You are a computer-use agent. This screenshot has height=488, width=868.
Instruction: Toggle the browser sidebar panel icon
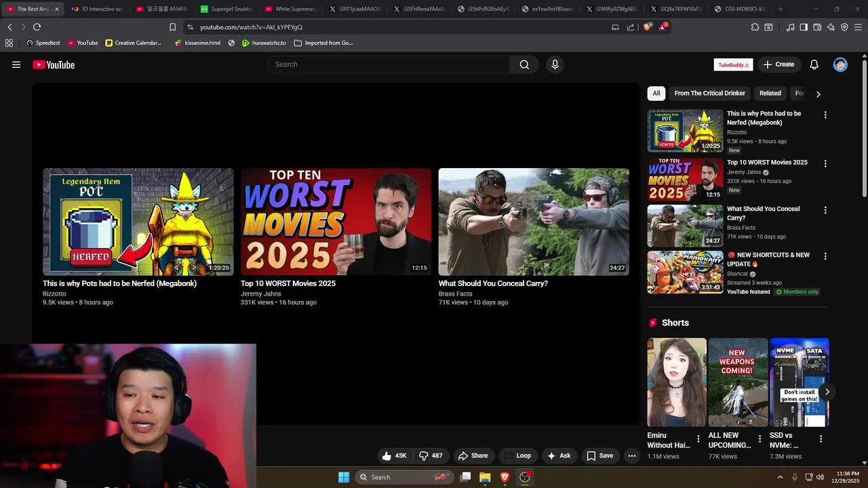coord(804,27)
